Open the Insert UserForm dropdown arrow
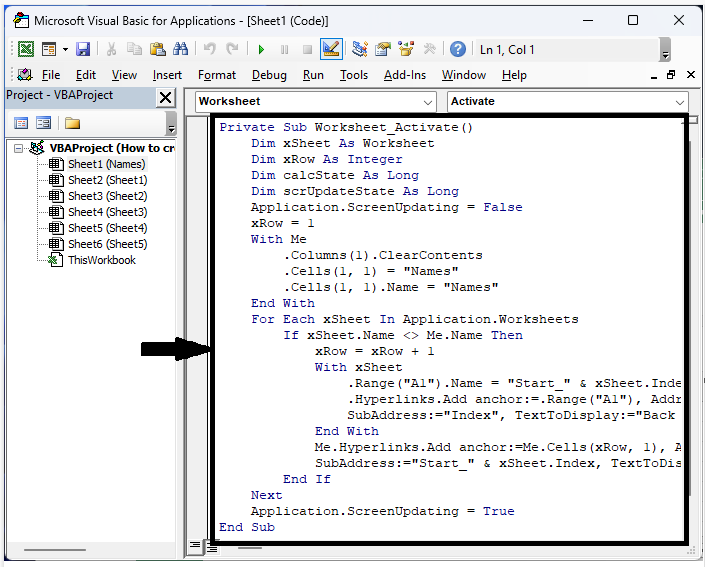705x567 pixels. 65,49
